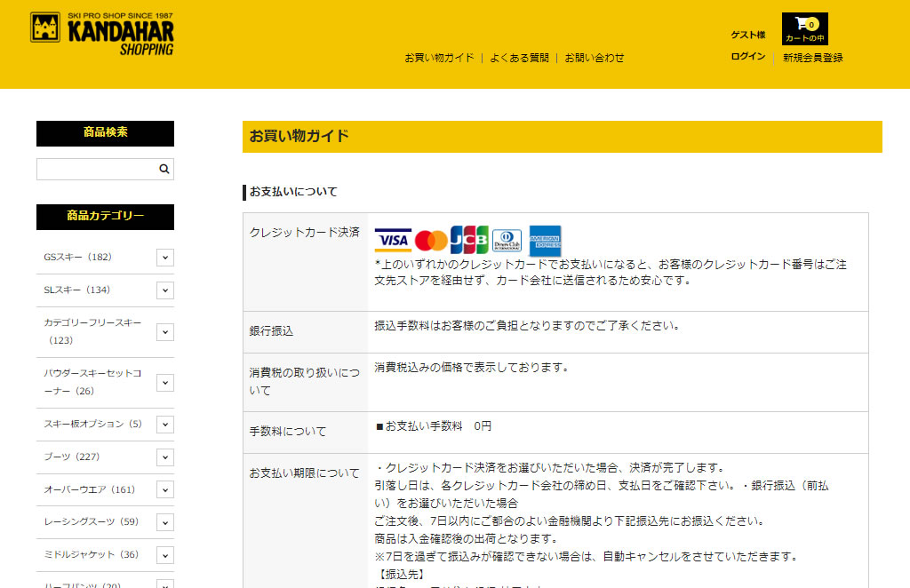Click the ログイン link
Image resolution: width=910 pixels, height=588 pixels.
pos(747,57)
